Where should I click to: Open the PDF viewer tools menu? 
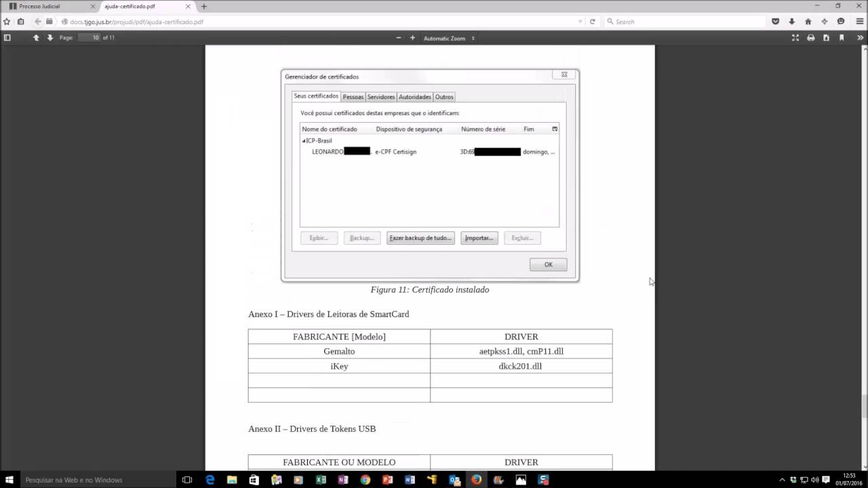pyautogui.click(x=861, y=38)
